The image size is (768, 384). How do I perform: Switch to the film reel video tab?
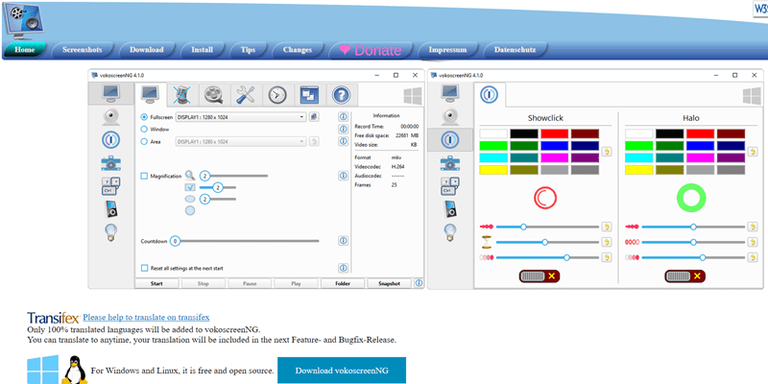[214, 95]
